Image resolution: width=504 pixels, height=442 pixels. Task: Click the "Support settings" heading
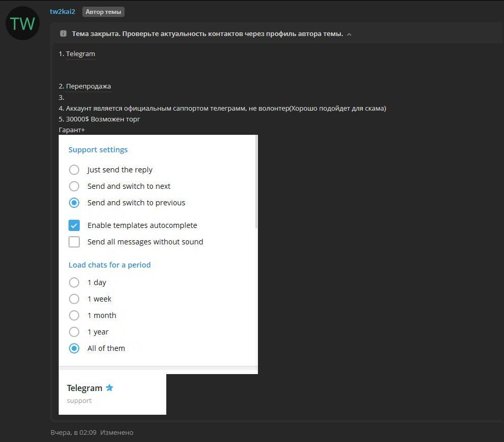[98, 150]
